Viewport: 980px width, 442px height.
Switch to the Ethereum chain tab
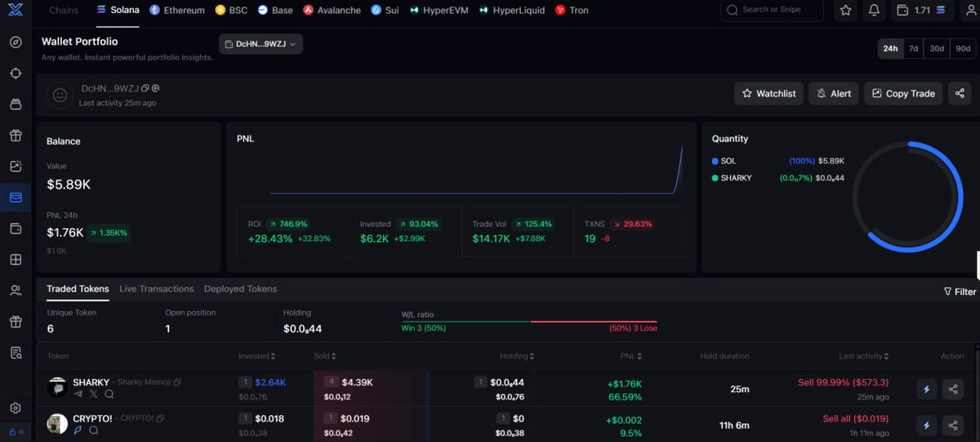(177, 11)
